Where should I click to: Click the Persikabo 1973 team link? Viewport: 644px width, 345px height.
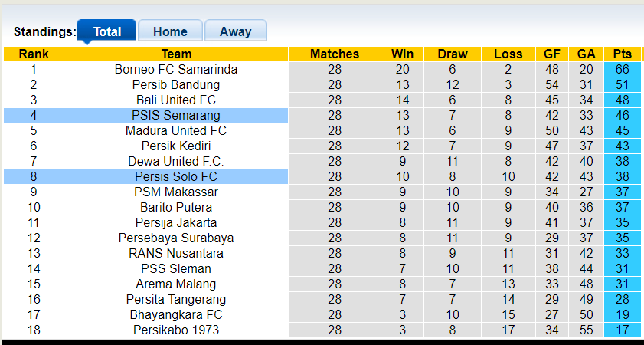[x=176, y=330]
